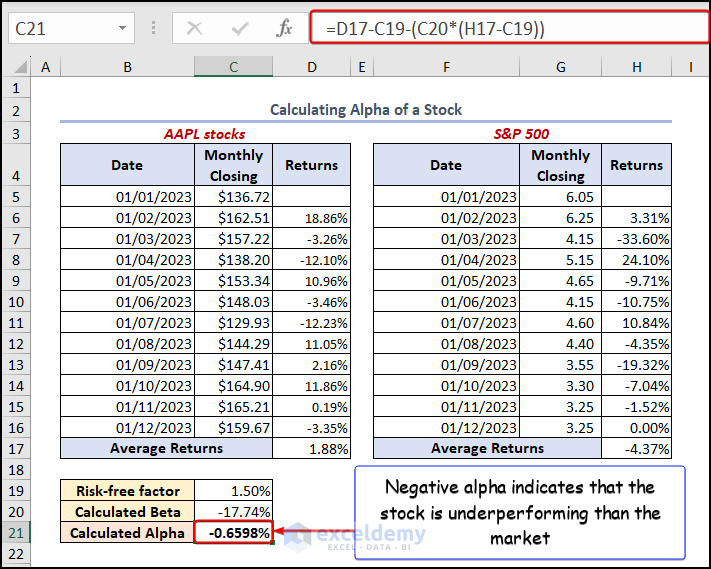Click the 'S&P 500' heading cell
Screen dimensions: 711x569
[521, 134]
